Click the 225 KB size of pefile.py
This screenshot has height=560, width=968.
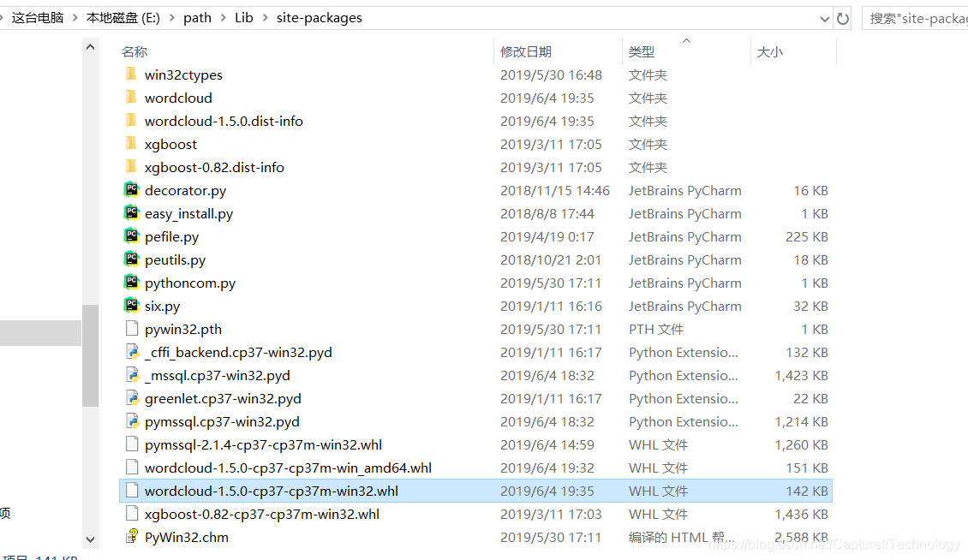click(x=806, y=237)
